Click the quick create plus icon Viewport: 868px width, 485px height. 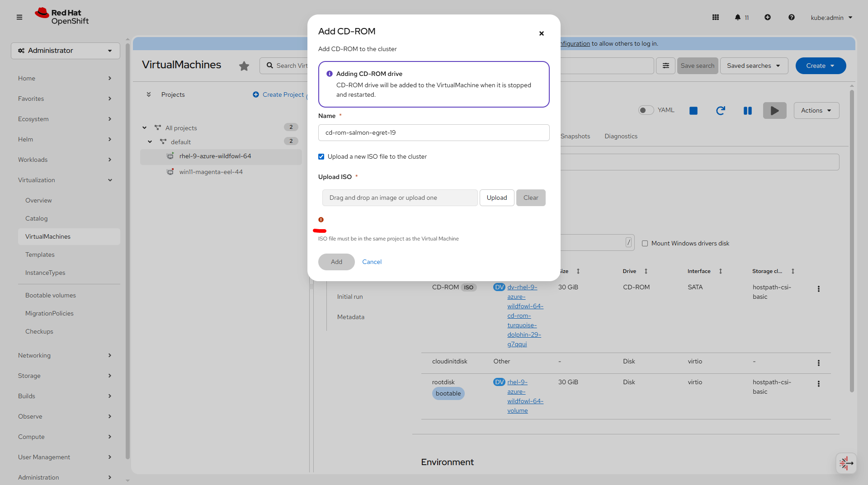[x=768, y=18]
